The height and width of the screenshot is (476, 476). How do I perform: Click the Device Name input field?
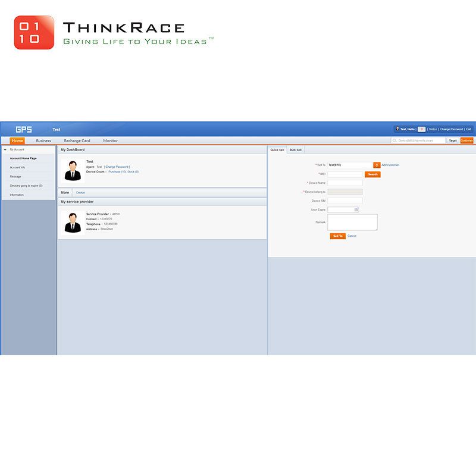click(345, 183)
